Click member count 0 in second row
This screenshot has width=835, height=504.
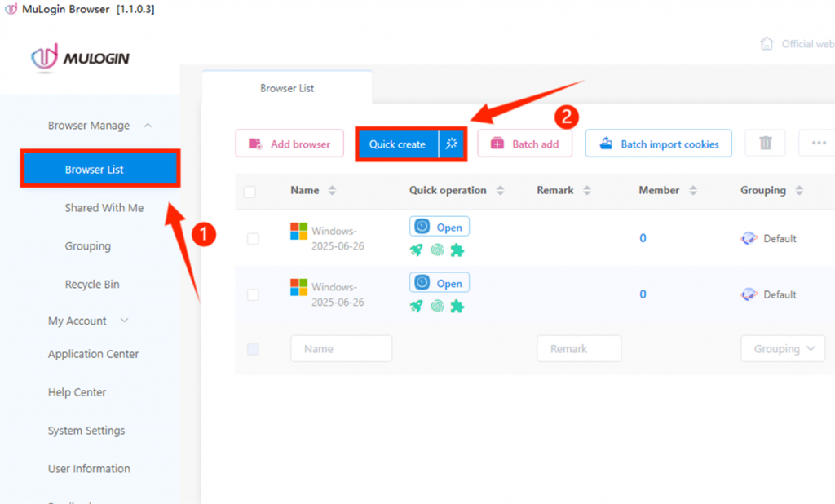[643, 294]
